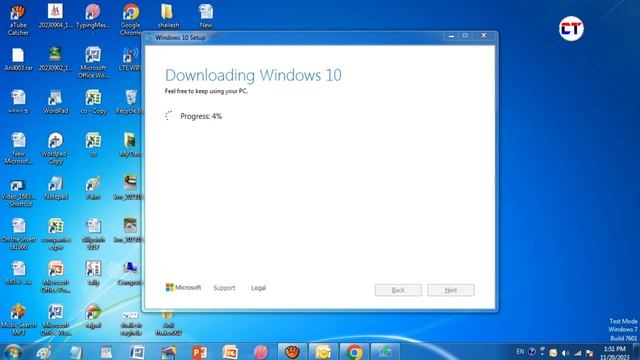Screen dimensions: 640x360
Task: Open LTE WiFi desktop shortcut
Action: coord(130,59)
